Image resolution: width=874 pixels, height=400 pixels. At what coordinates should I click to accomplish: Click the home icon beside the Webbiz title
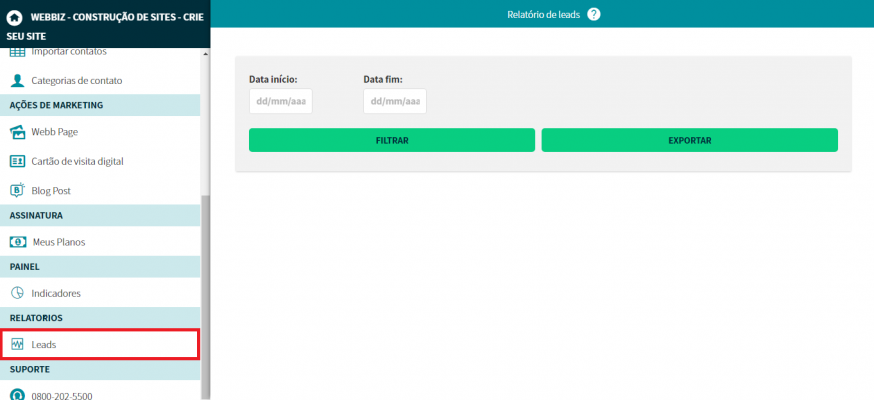pyautogui.click(x=14, y=17)
